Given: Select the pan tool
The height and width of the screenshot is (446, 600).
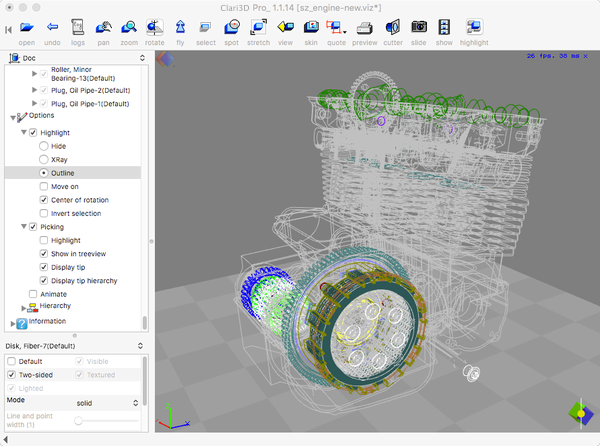Looking at the screenshot, I should click(103, 27).
